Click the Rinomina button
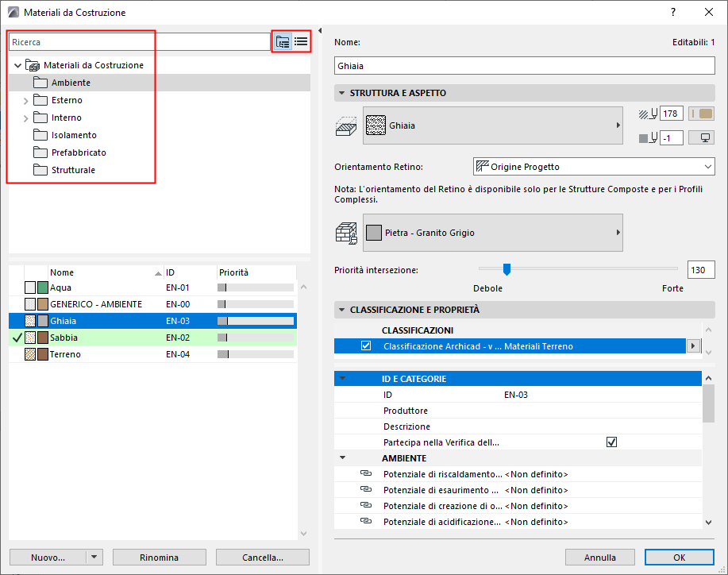Screen dimensions: 728x575 point(160,558)
